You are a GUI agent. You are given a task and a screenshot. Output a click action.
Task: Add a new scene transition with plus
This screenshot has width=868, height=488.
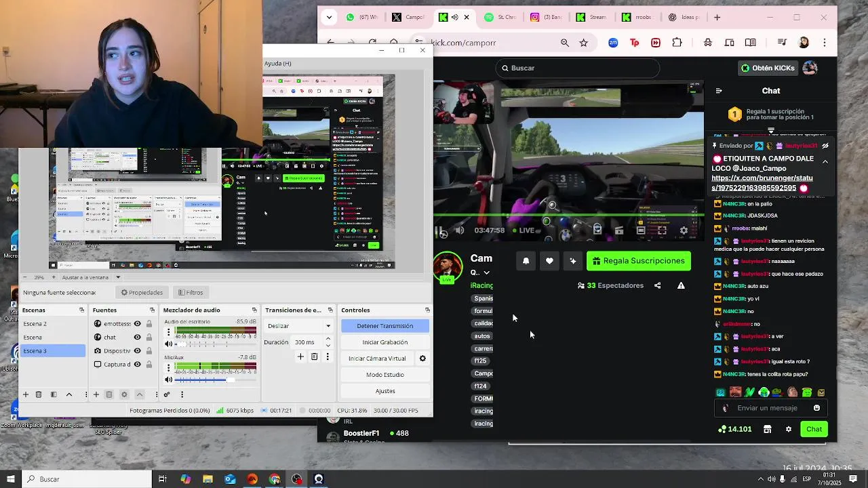(300, 357)
